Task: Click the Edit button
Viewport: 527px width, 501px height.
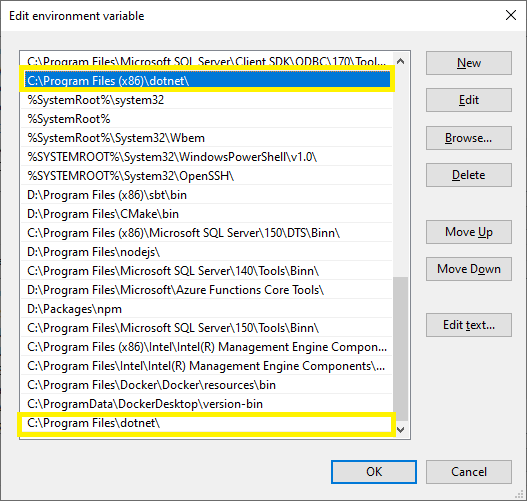Action: (469, 100)
